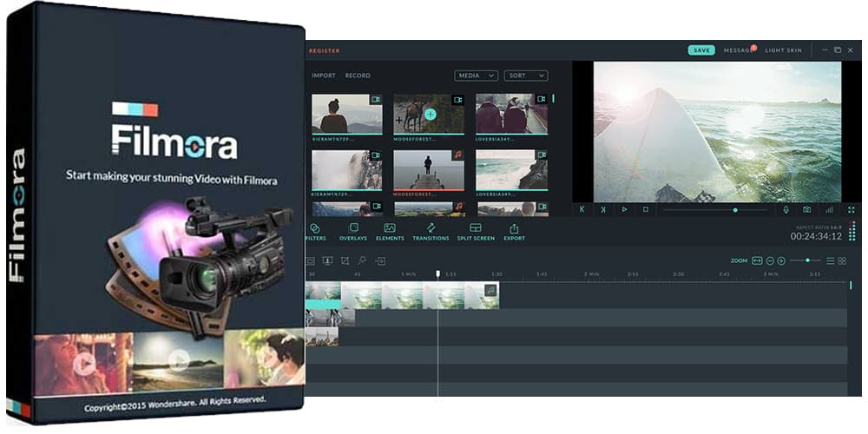The width and height of the screenshot is (868, 434).
Task: Open the Filters panel
Action: click(x=316, y=232)
